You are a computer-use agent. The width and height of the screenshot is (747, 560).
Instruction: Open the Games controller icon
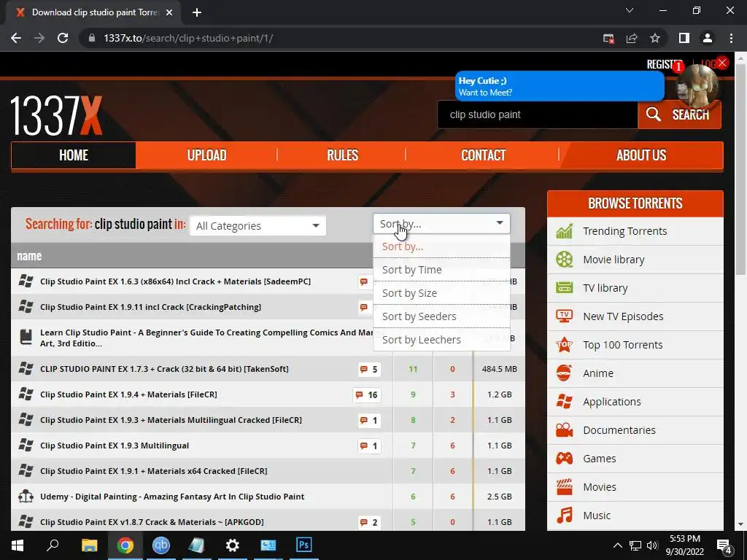tap(565, 459)
